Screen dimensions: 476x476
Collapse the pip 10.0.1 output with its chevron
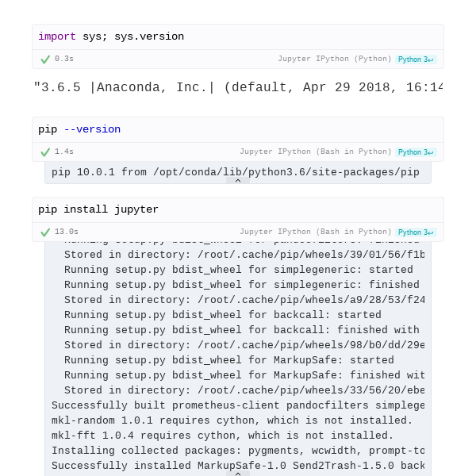pos(238,181)
